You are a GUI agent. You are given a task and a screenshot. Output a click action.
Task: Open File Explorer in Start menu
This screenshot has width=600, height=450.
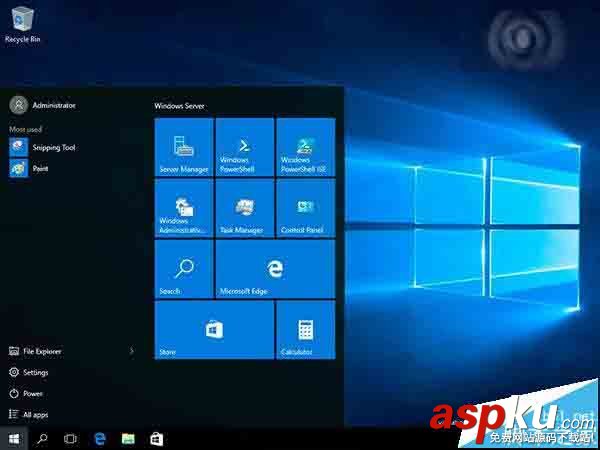click(35, 351)
